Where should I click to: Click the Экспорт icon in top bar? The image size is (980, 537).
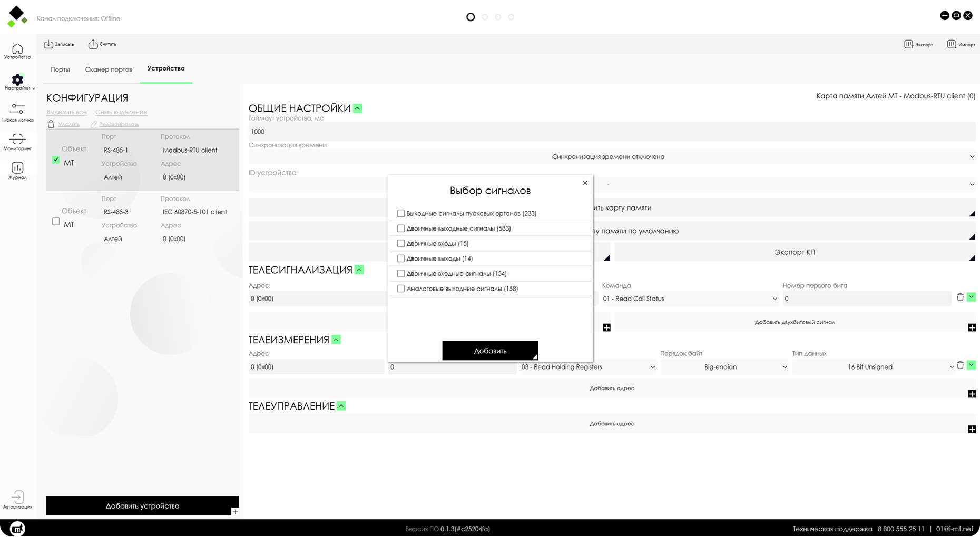click(909, 44)
